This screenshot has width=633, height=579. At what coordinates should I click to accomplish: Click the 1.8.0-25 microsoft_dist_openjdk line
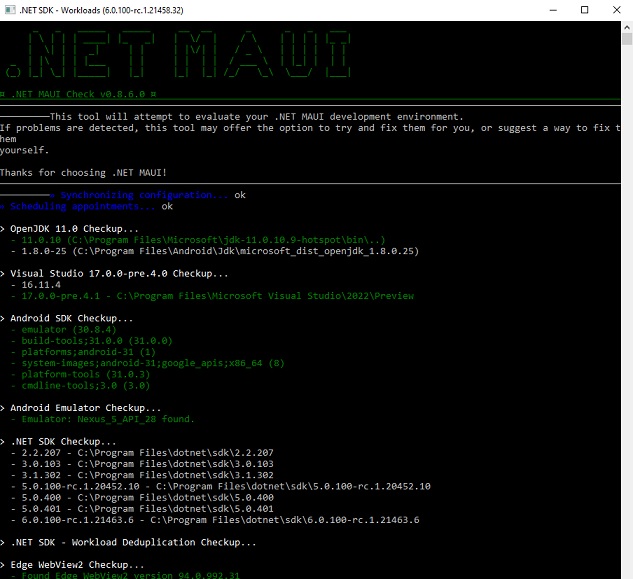coord(215,251)
